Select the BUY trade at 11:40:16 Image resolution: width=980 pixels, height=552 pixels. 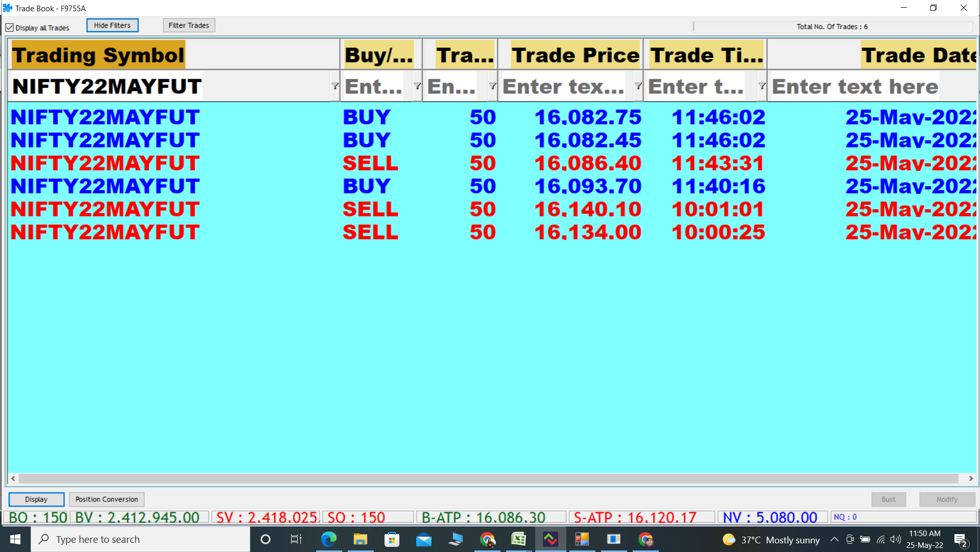point(492,187)
